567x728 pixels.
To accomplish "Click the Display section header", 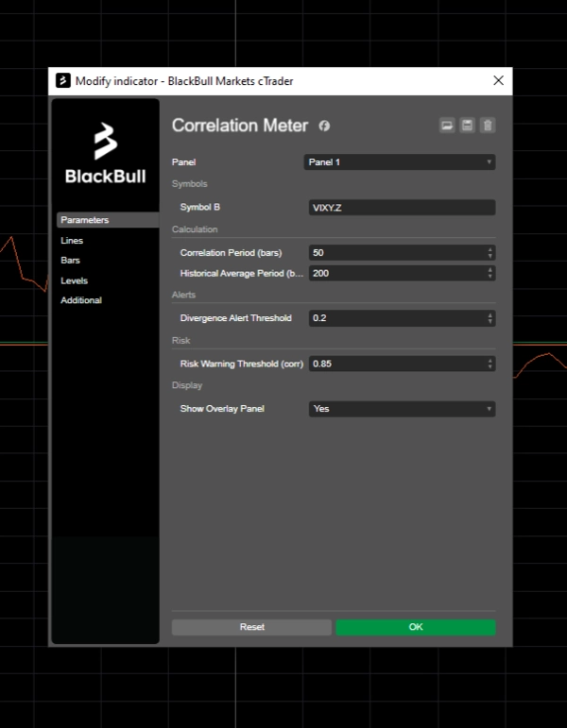I will [187, 385].
